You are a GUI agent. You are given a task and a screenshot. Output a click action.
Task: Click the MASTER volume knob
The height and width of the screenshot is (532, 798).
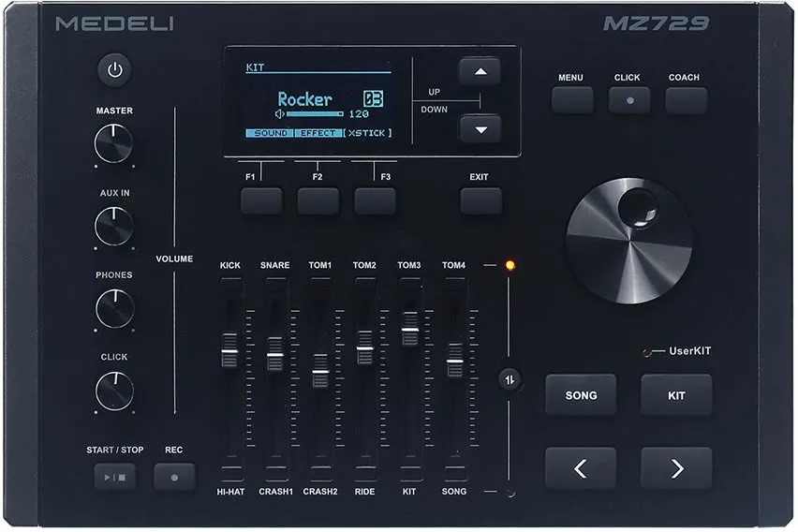coord(113,144)
